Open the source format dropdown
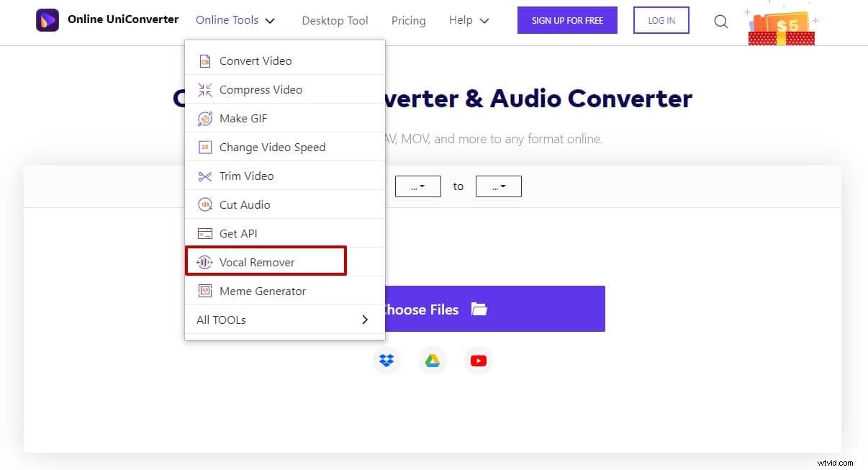Viewport: 868px width, 470px height. [417, 186]
